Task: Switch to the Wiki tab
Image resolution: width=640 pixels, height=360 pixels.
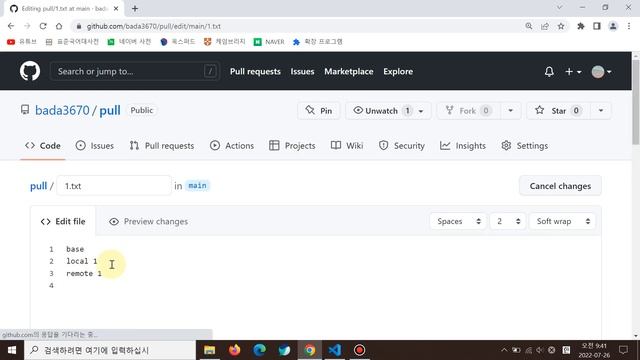Action: [x=347, y=146]
